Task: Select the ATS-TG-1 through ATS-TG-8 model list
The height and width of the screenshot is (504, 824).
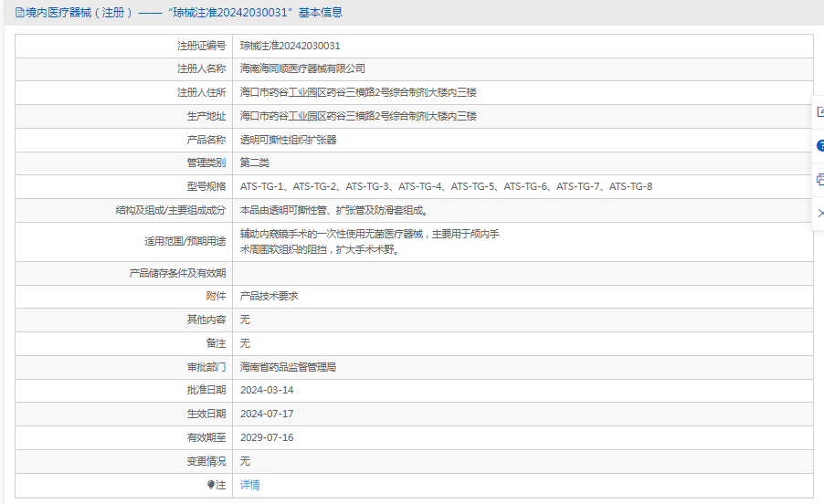Action: (x=446, y=186)
